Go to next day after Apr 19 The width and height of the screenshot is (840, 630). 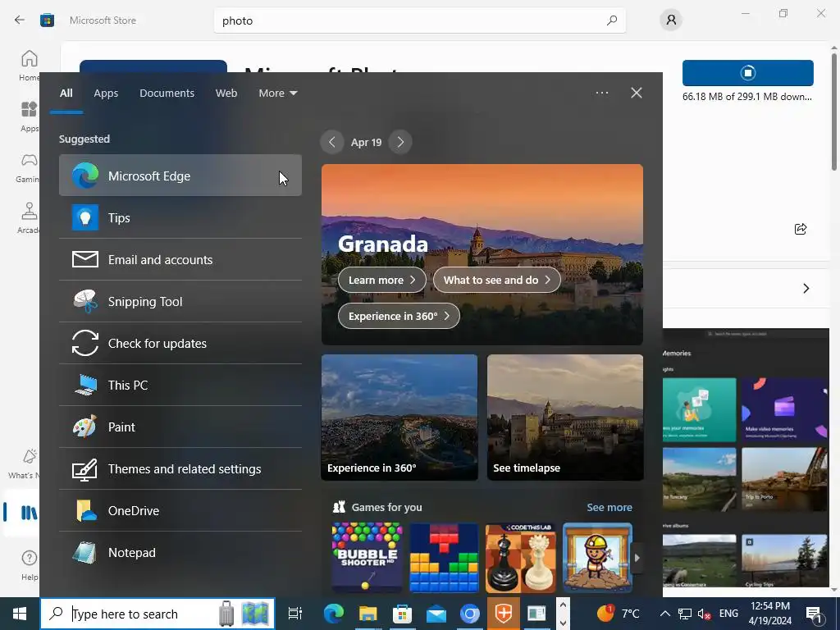coord(400,142)
